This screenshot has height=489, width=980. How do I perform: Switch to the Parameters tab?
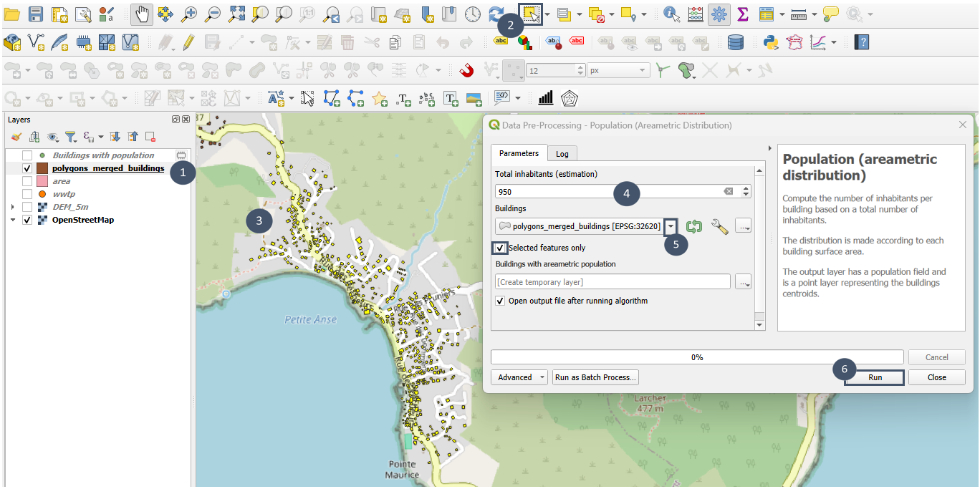coord(519,153)
